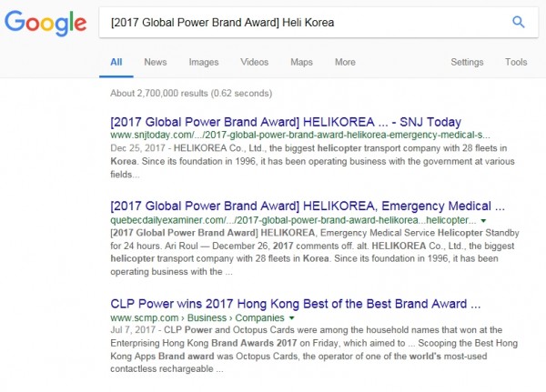Open the Google logo homepage

click(45, 23)
